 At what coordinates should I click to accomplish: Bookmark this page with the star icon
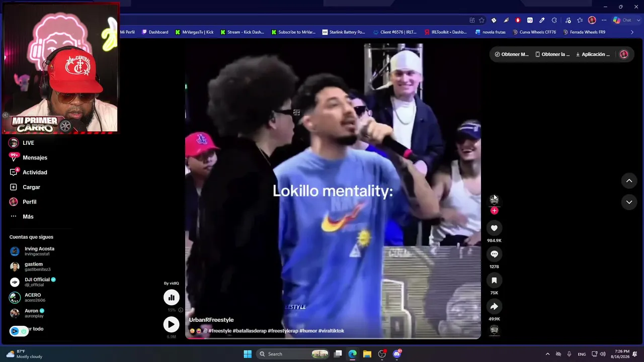click(481, 20)
